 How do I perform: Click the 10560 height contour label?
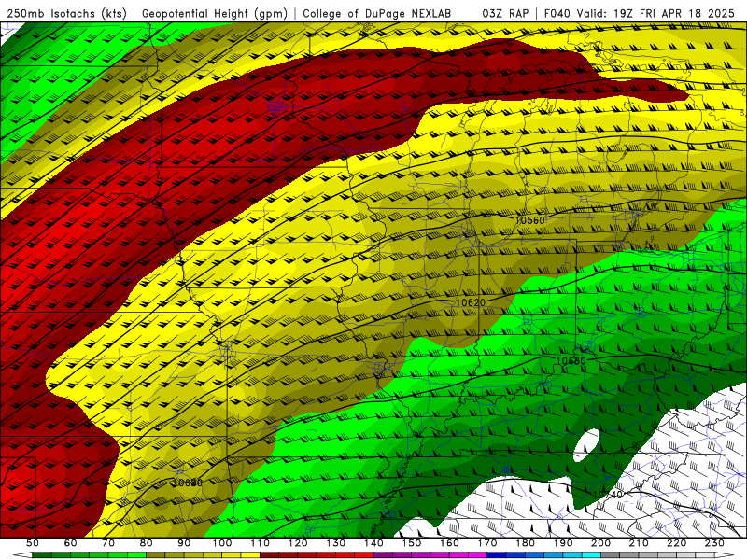[529, 220]
